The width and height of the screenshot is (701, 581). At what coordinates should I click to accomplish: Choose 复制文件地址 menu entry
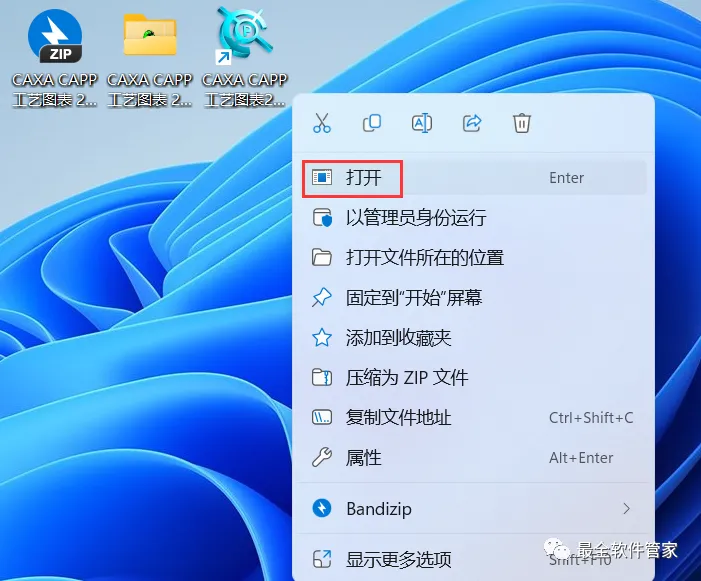[474, 418]
